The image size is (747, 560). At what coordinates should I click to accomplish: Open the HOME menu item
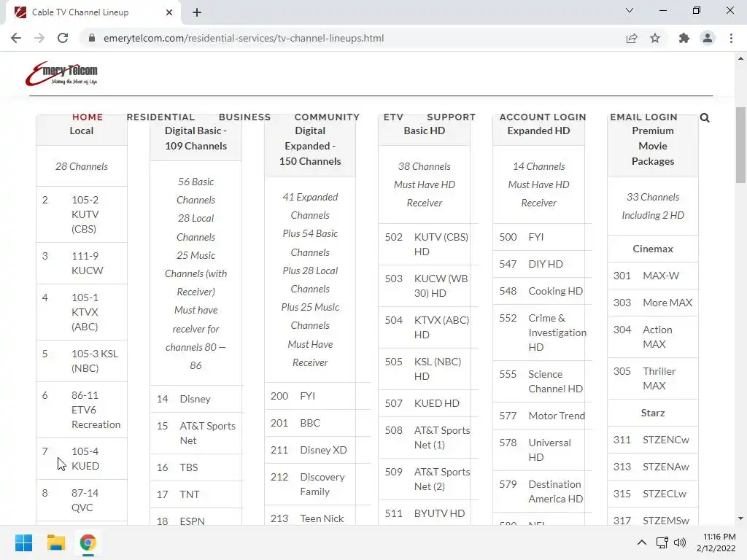88,117
